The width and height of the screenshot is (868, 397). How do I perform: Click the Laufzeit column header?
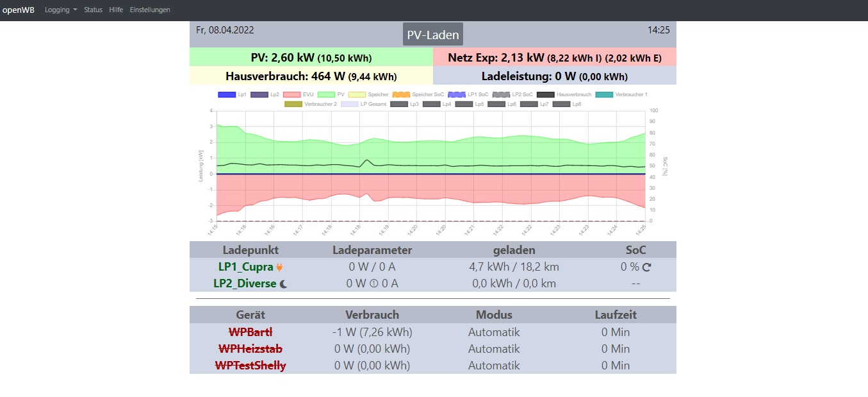[616, 315]
